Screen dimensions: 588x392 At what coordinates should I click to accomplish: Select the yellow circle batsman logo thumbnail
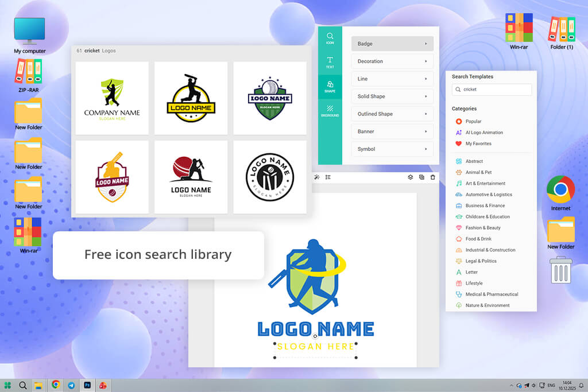click(191, 98)
